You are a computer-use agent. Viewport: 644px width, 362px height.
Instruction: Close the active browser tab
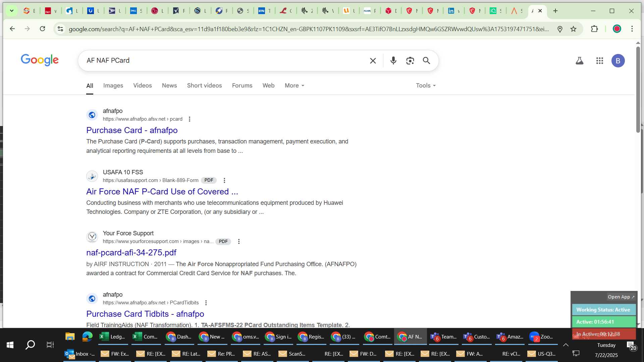coord(540,11)
